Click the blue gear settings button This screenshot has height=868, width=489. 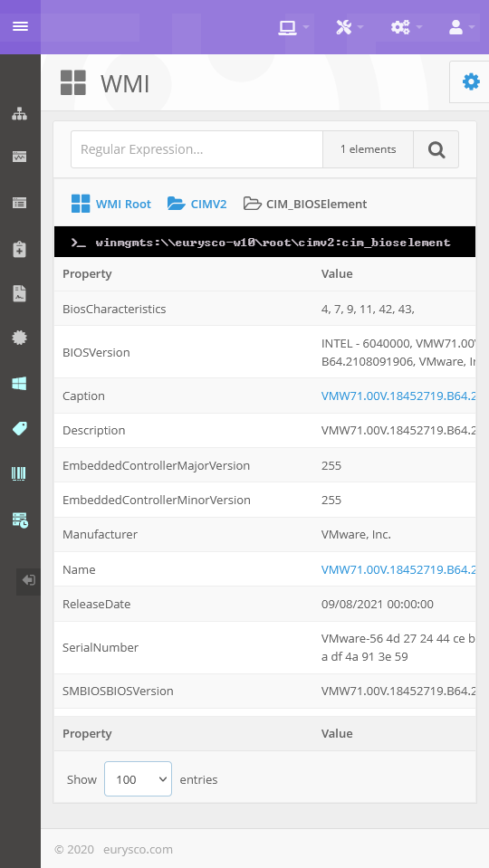[x=471, y=82]
